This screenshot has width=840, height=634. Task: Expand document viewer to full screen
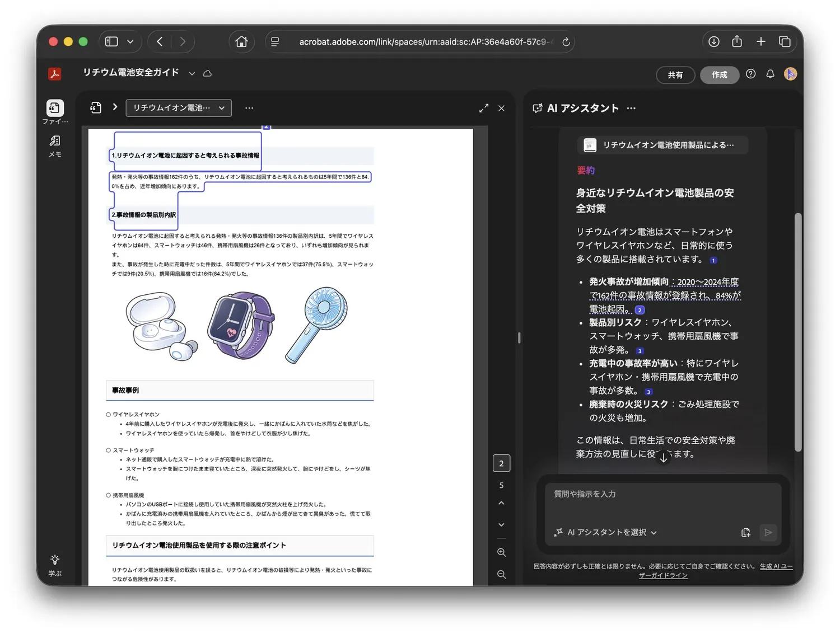(484, 108)
